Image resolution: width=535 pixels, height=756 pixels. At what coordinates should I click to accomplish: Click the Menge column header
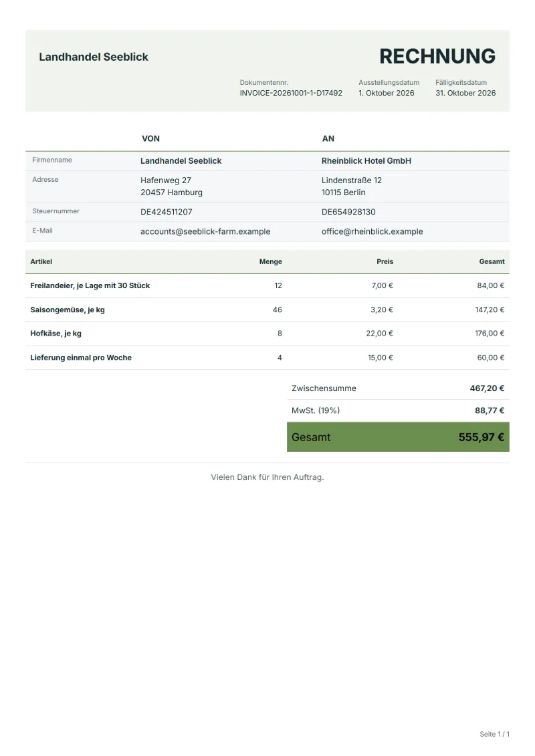point(271,261)
